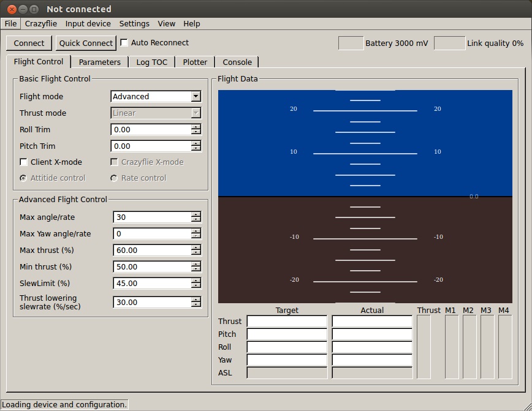The width and height of the screenshot is (532, 411).
Task: Decrease Roll Trim with down arrow
Action: click(196, 132)
